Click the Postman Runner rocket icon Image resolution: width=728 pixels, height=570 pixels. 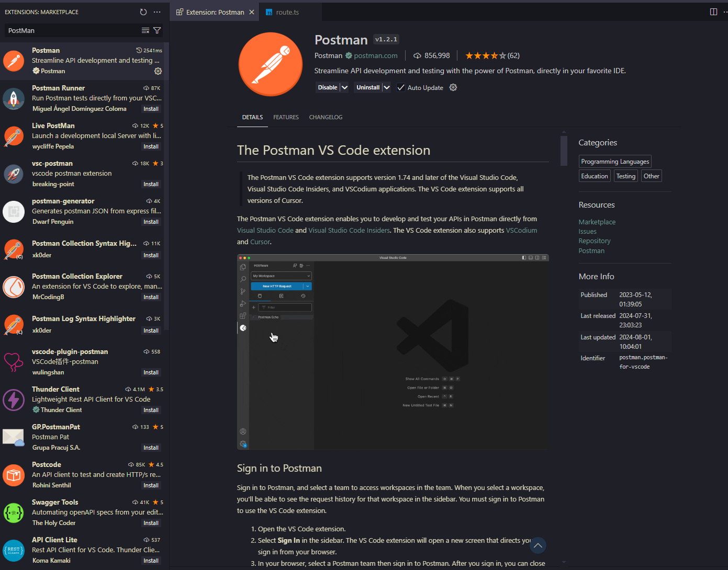(x=14, y=98)
